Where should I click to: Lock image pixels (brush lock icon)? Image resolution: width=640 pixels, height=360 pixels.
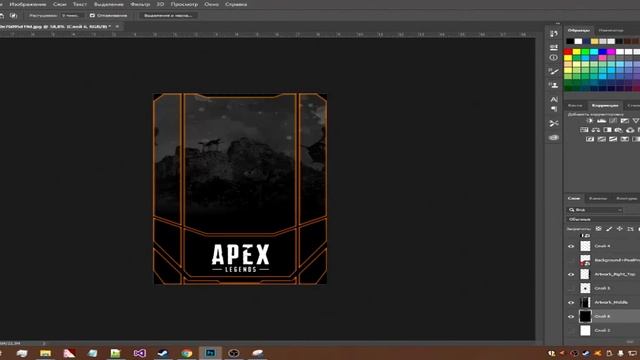[609, 229]
